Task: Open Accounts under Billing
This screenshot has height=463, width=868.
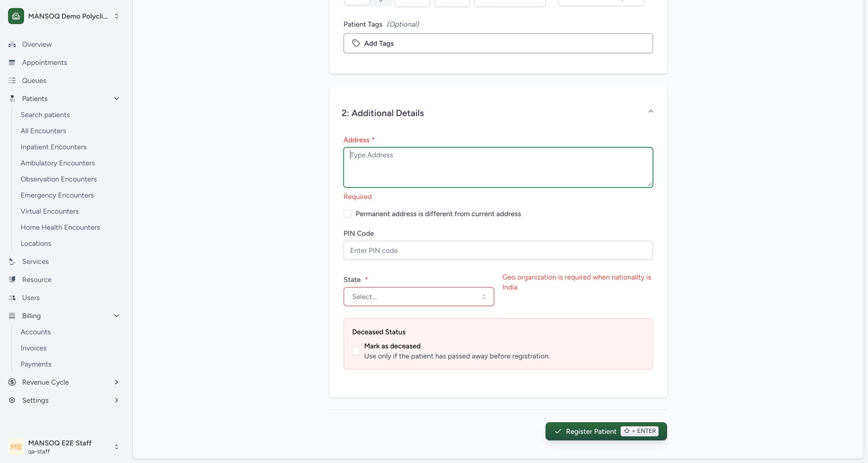Action: click(x=36, y=332)
